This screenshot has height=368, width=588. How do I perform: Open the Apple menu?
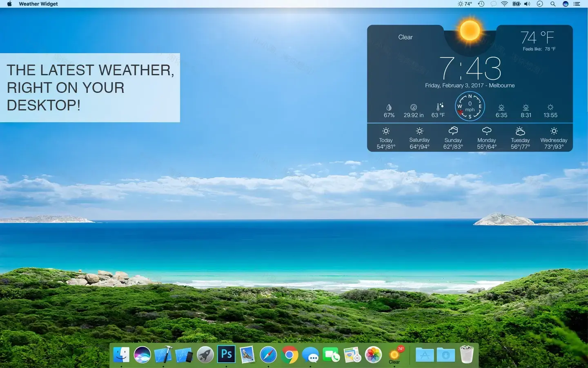[x=9, y=4]
